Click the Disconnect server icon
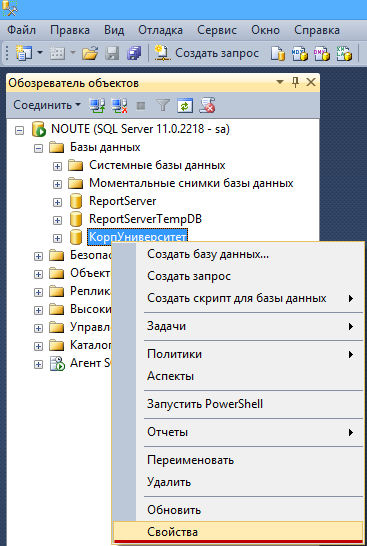The width and height of the screenshot is (367, 546). 119,105
